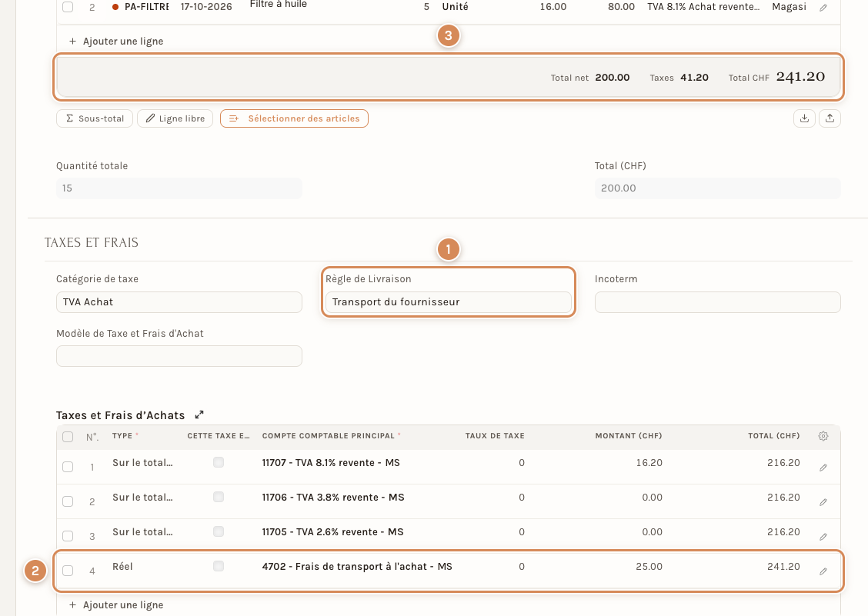Toggle 'Cette taxe' checkbox for 4702 row
The width and height of the screenshot is (868, 616).
219,566
